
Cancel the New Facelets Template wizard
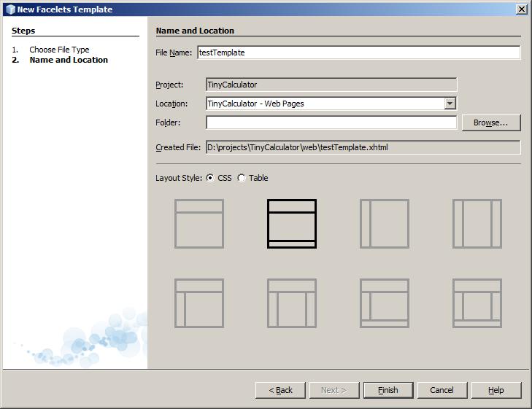coord(442,390)
